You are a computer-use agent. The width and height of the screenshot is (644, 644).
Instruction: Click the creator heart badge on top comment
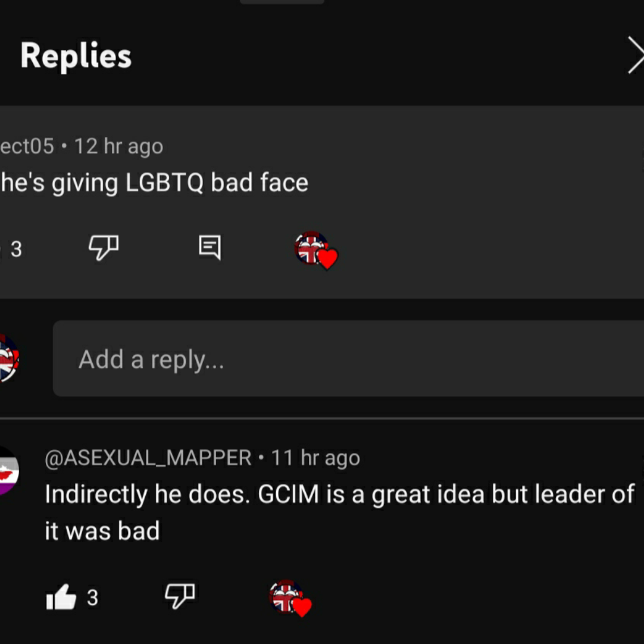pos(315,249)
